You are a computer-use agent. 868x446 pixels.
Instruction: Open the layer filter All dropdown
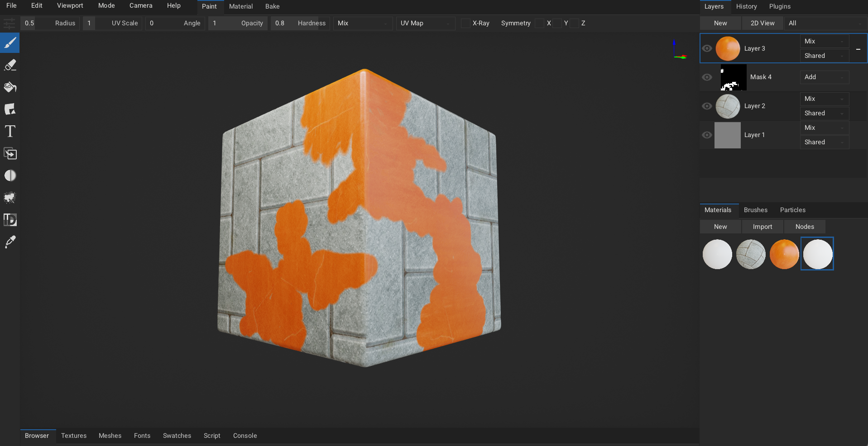825,23
